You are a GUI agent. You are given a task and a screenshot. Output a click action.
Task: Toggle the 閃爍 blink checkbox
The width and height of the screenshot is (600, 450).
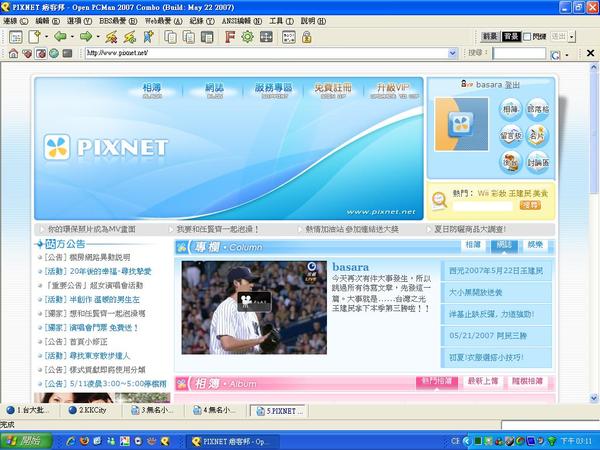coord(527,37)
